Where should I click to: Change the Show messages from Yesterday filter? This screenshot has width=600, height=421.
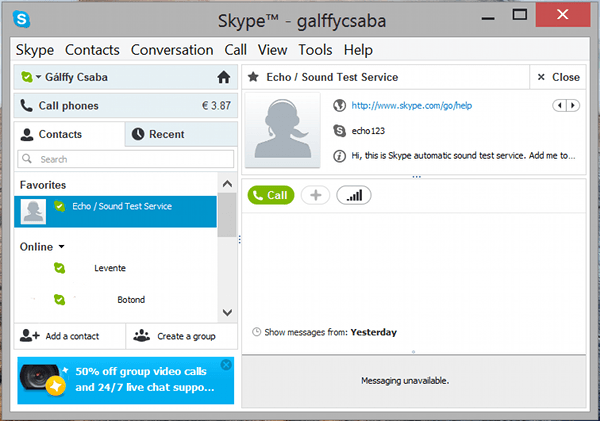coord(373,332)
